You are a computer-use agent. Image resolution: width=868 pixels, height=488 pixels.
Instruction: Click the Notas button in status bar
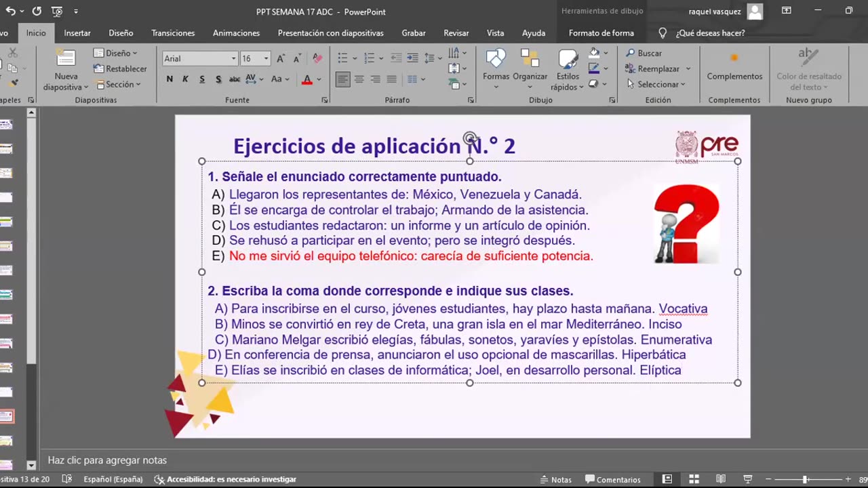[555, 479]
